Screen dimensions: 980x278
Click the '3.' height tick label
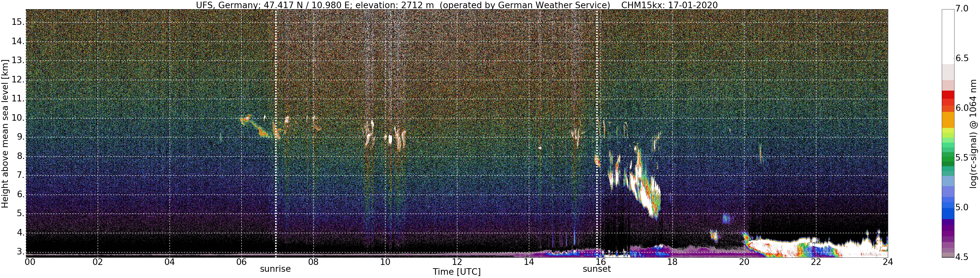[20, 252]
